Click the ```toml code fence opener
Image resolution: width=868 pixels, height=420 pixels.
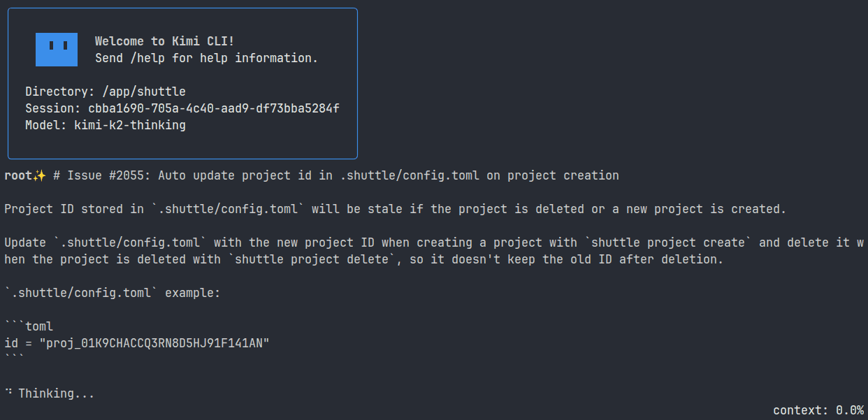click(29, 326)
